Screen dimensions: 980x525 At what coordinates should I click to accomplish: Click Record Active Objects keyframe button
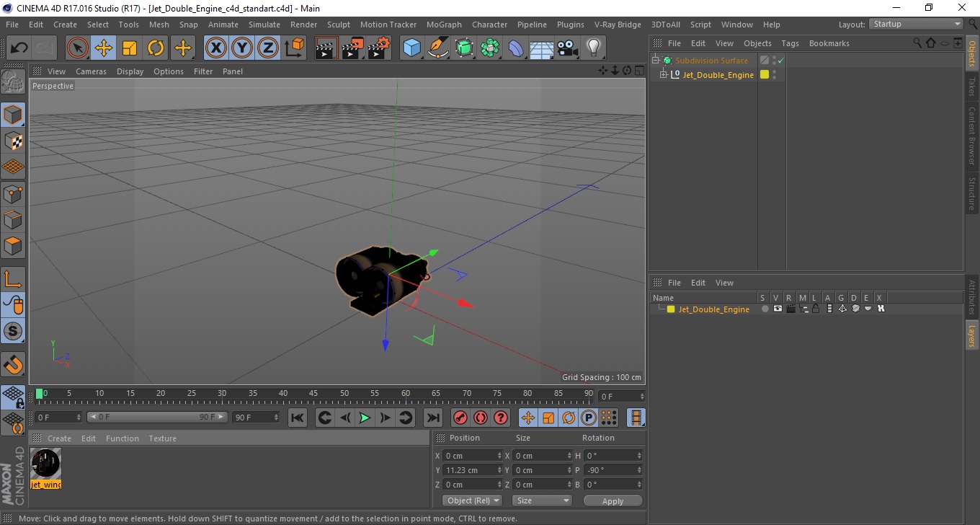(x=460, y=418)
